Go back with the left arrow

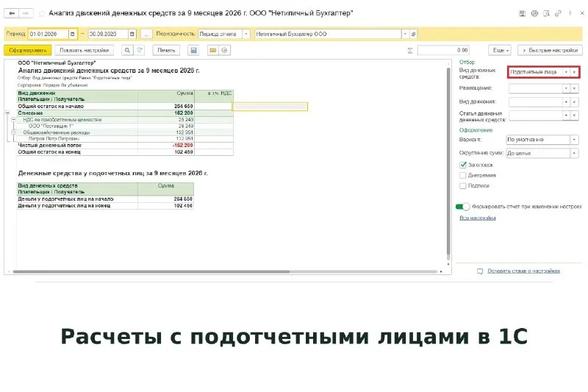tap(12, 13)
